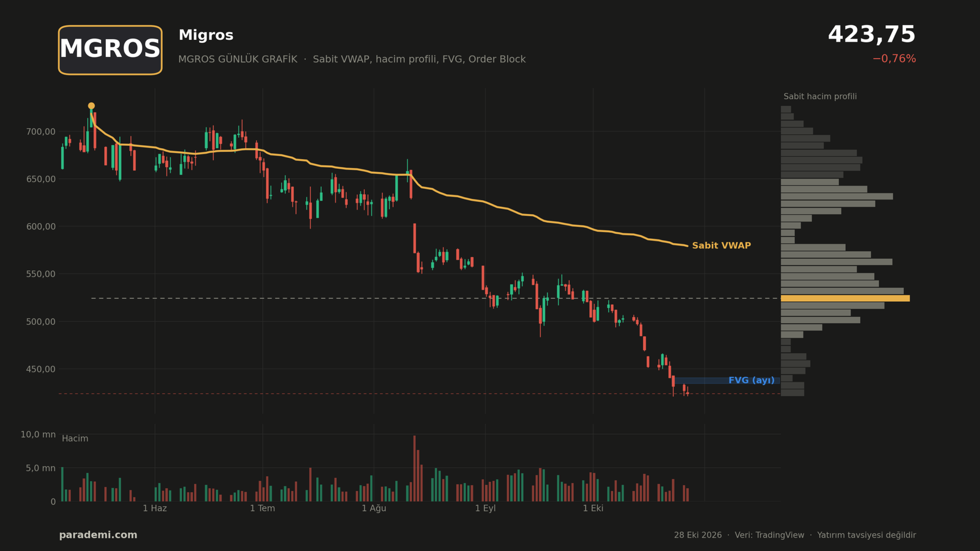Click the tallest red volume bar
The height and width of the screenshot is (551, 980).
pyautogui.click(x=415, y=468)
